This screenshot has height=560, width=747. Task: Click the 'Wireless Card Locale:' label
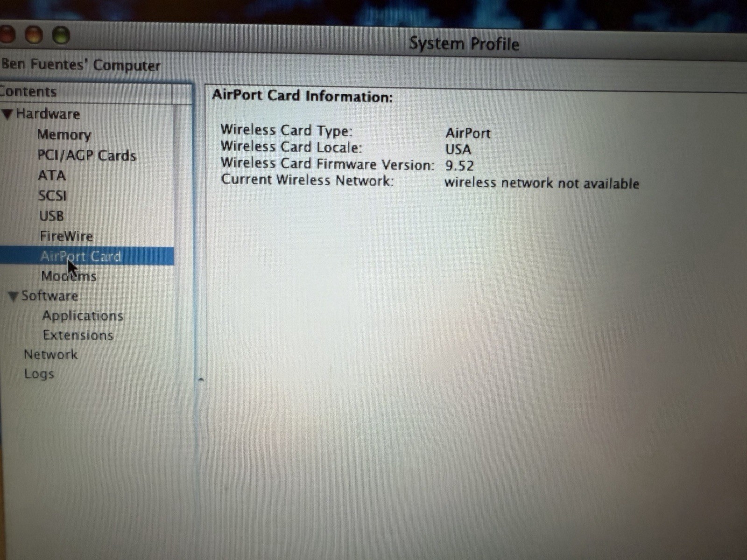(291, 147)
